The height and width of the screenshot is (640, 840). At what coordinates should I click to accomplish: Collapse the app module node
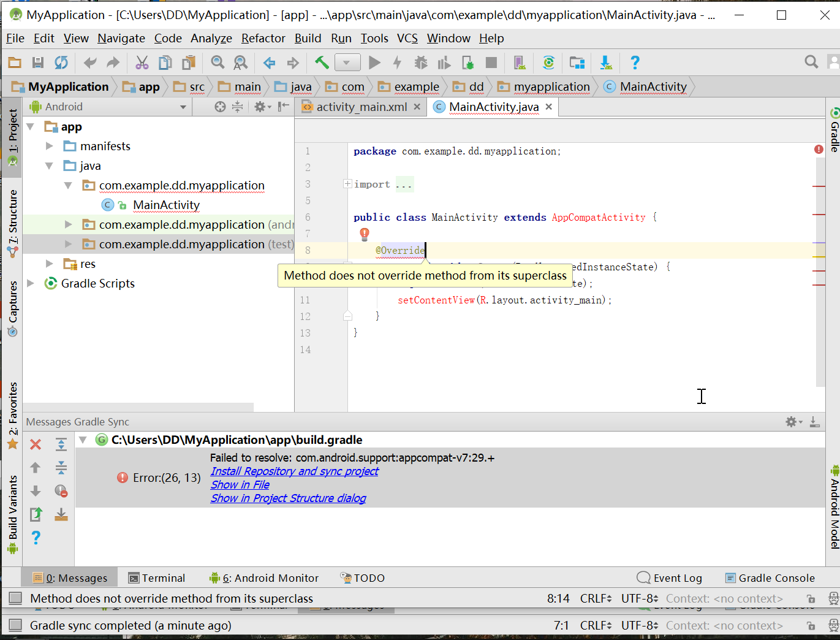click(31, 127)
